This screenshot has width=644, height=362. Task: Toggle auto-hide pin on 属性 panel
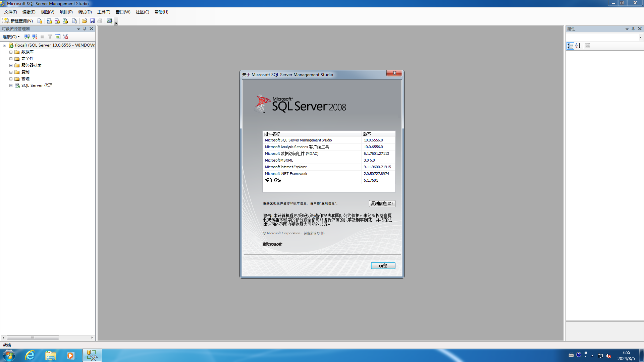[x=633, y=29]
